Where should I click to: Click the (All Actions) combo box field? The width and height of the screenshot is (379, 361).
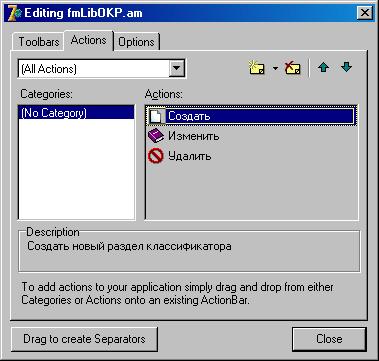point(102,69)
